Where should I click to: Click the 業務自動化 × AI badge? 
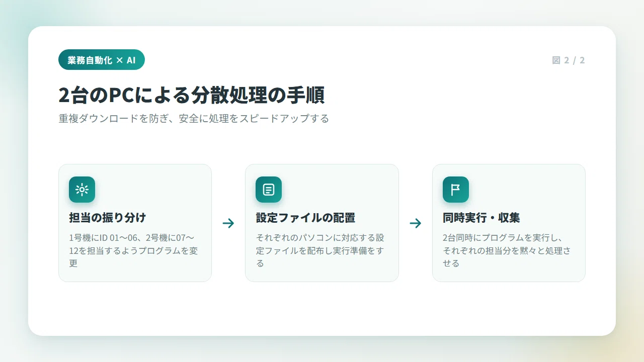point(102,60)
